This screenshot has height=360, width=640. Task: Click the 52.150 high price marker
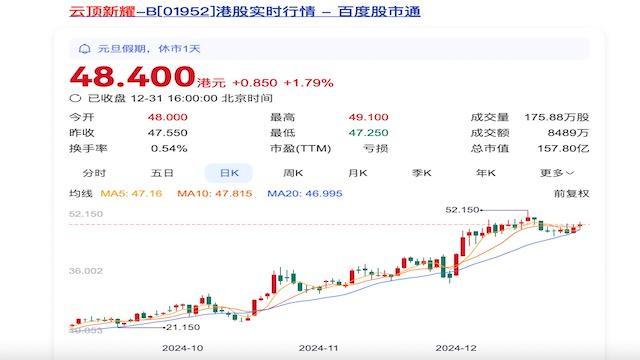pyautogui.click(x=462, y=210)
